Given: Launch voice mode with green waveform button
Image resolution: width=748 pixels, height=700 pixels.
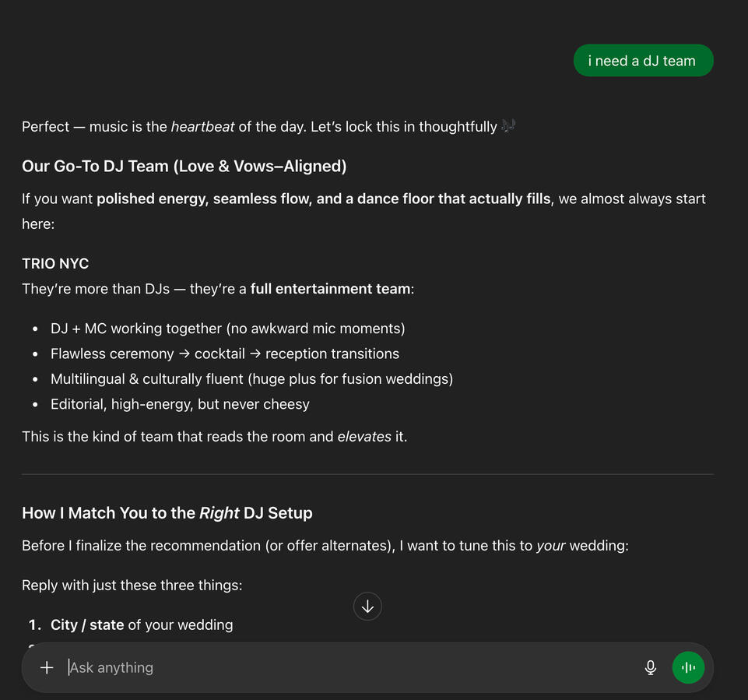Looking at the screenshot, I should click(688, 667).
